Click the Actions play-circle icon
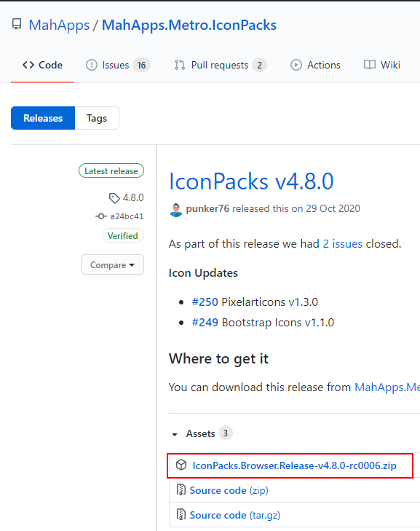 (x=296, y=65)
